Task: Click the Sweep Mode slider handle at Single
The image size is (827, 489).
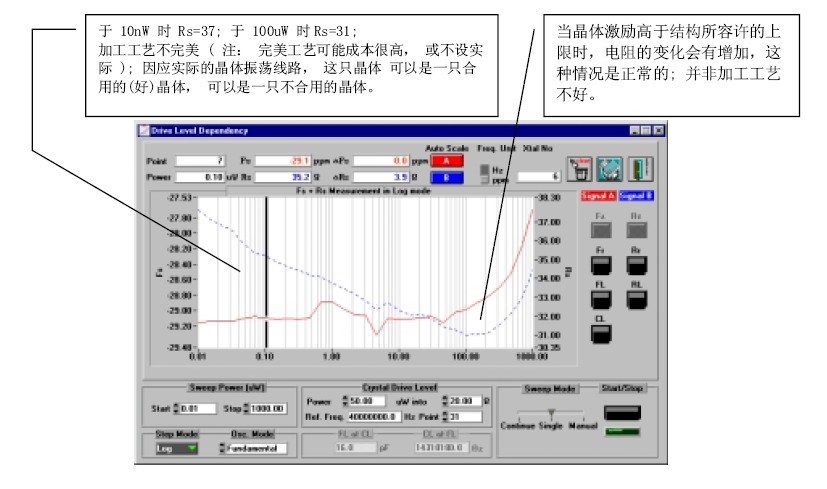Action: click(551, 414)
